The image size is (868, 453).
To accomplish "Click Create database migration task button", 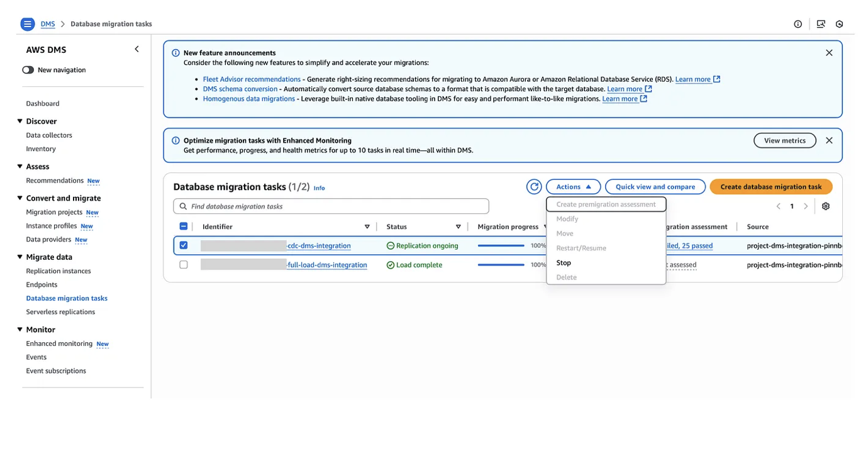I will [x=771, y=187].
